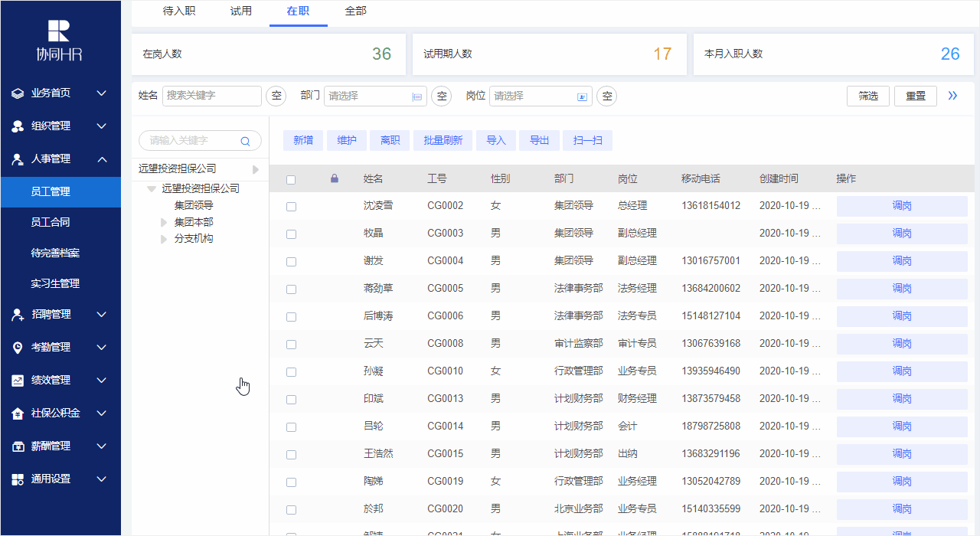Clear the 部门 filter with 空 button
980x536 pixels.
point(441,96)
